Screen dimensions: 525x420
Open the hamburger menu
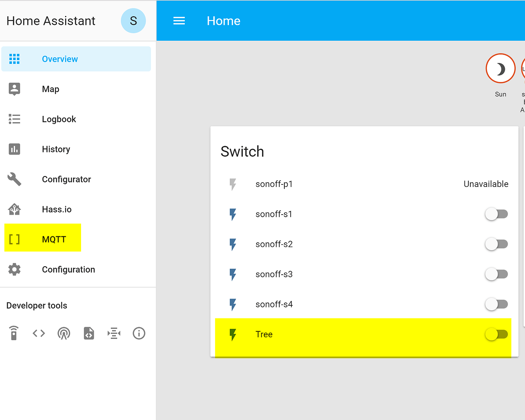click(179, 21)
